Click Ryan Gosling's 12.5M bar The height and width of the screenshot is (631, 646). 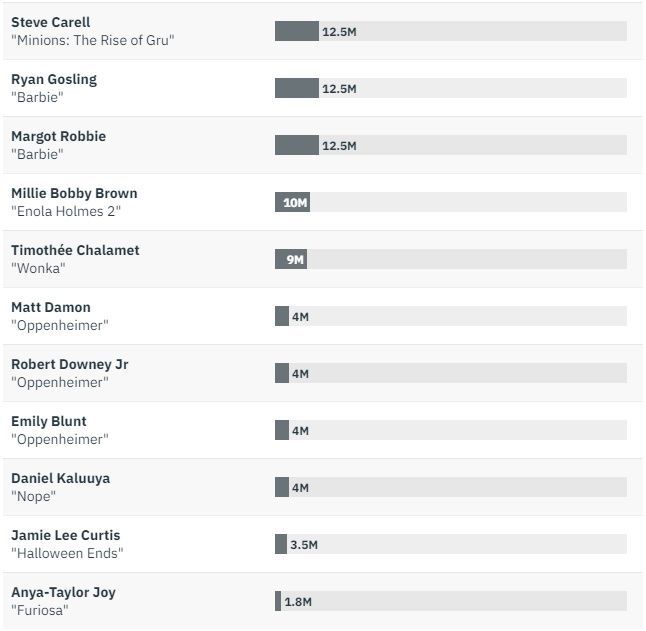(297, 88)
